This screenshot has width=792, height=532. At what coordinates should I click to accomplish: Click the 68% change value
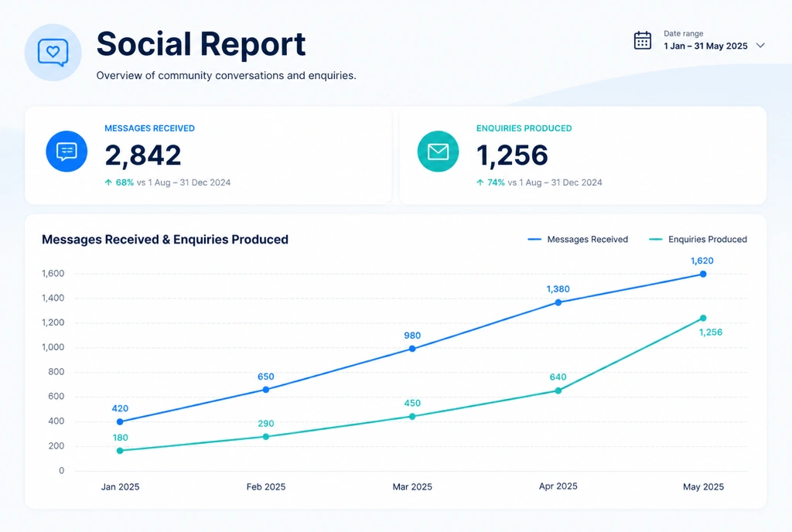tap(125, 182)
